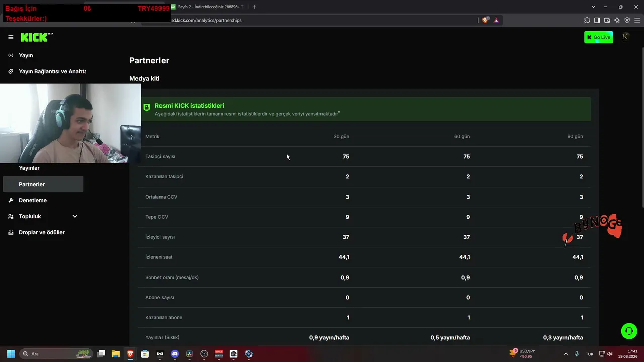Click the Ortalama CCV metric label
The height and width of the screenshot is (362, 644).
[162, 197]
